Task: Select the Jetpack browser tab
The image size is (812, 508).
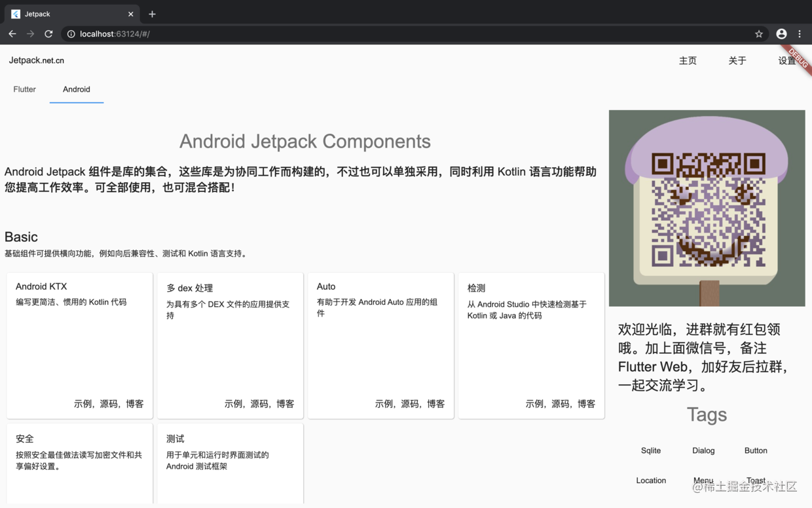Action: pos(72,14)
